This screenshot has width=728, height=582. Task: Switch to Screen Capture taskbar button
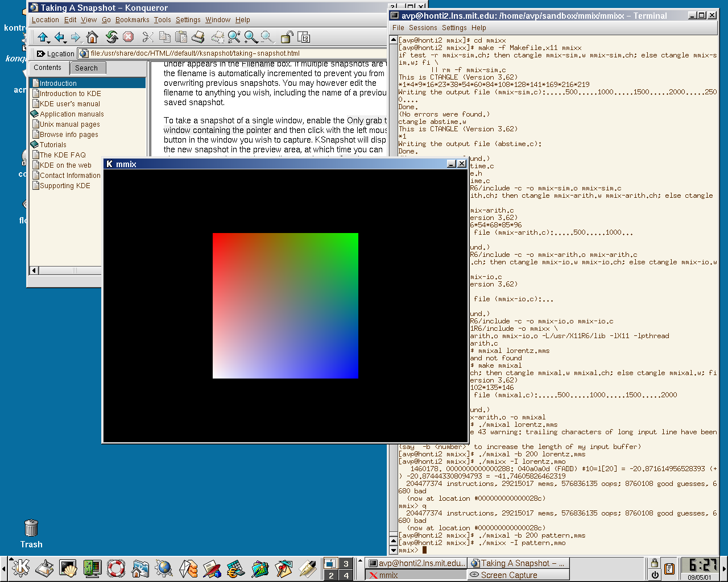(x=508, y=575)
